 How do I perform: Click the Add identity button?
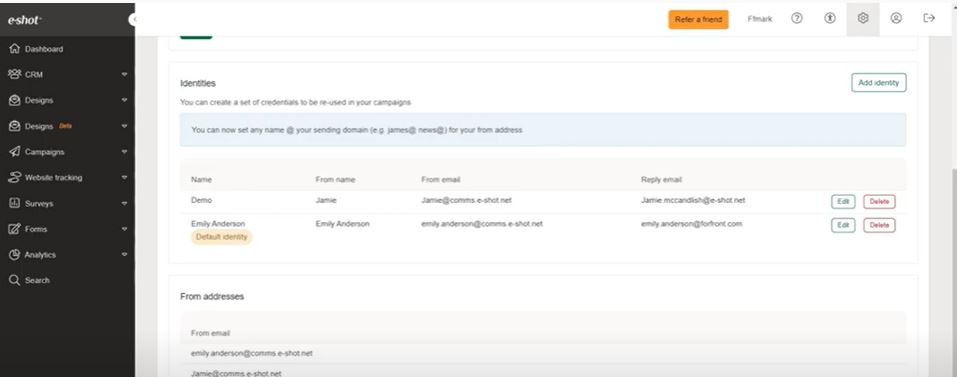[878, 82]
